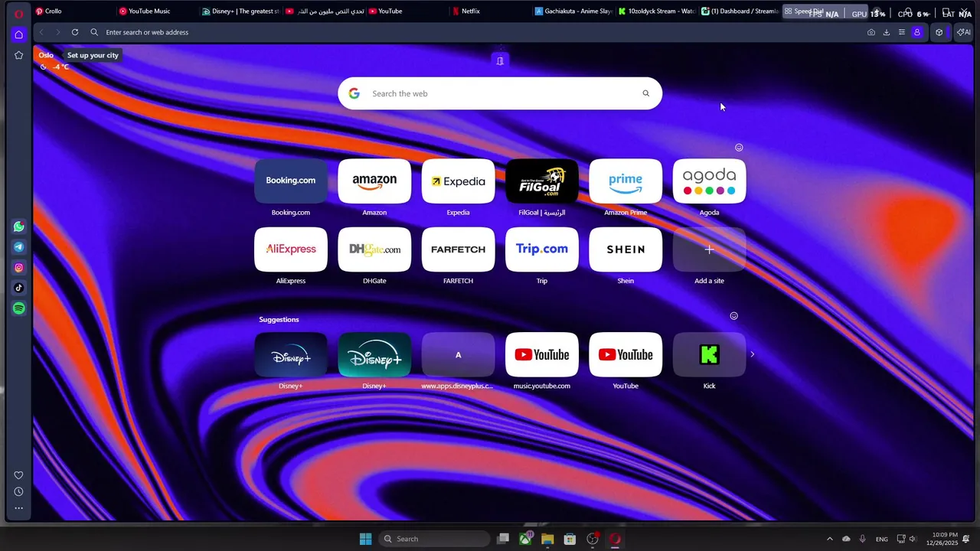This screenshot has height=551, width=980.
Task: Open the history clock icon in sidebar
Action: tap(18, 492)
